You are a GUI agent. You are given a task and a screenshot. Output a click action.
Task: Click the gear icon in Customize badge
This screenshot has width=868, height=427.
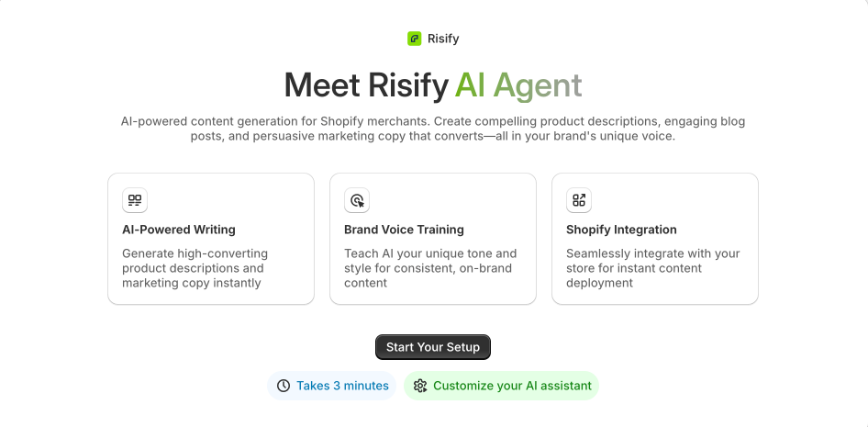[x=420, y=386]
